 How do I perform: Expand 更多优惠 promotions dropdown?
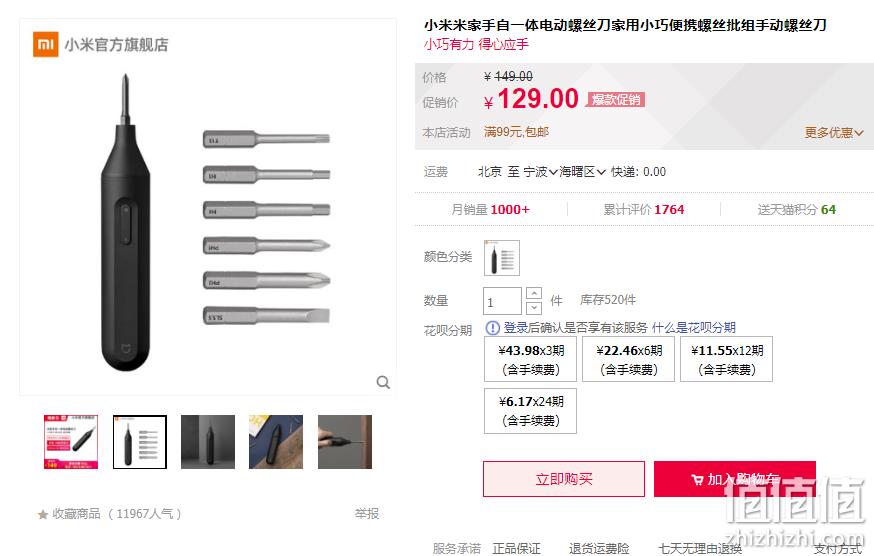pyautogui.click(x=834, y=133)
